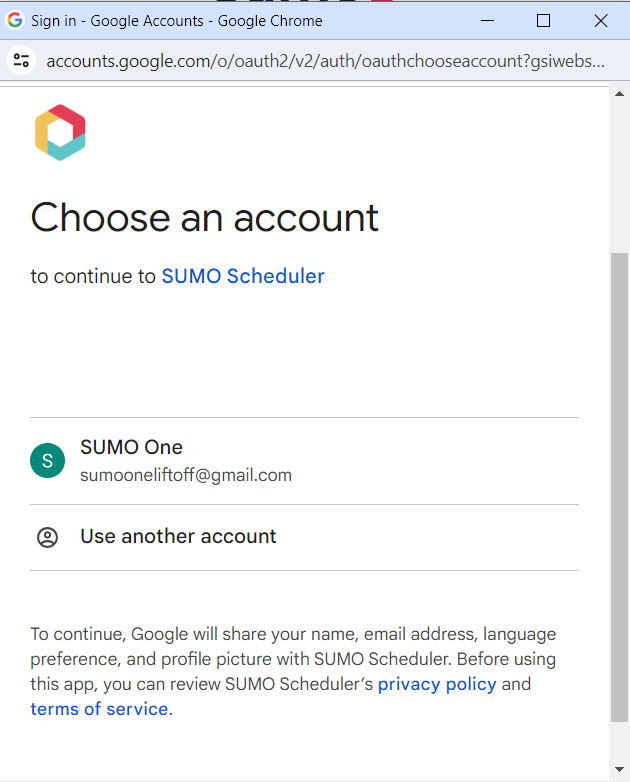Click the scrollbar down arrow

[x=620, y=770]
